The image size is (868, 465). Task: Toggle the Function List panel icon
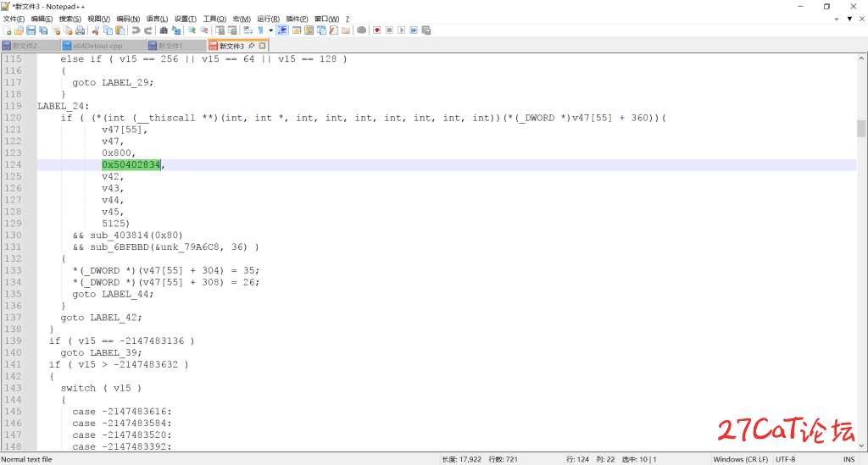click(333, 30)
